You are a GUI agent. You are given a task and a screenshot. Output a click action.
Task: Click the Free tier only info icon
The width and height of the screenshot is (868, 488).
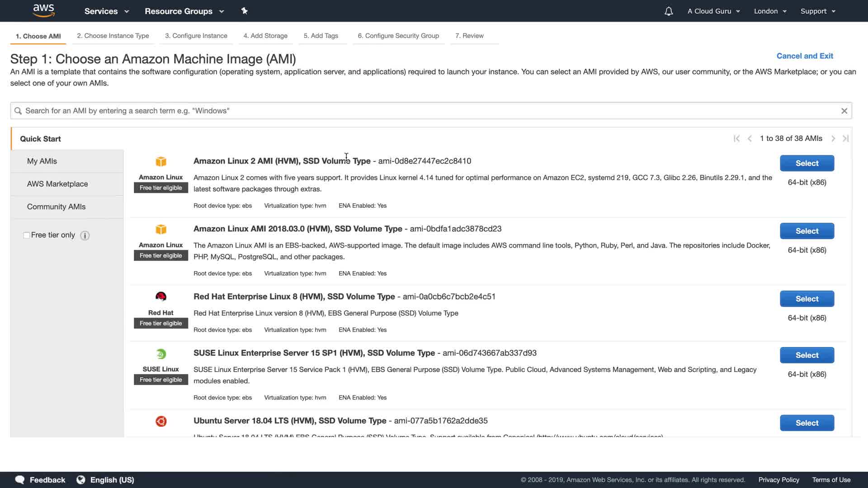pyautogui.click(x=85, y=235)
